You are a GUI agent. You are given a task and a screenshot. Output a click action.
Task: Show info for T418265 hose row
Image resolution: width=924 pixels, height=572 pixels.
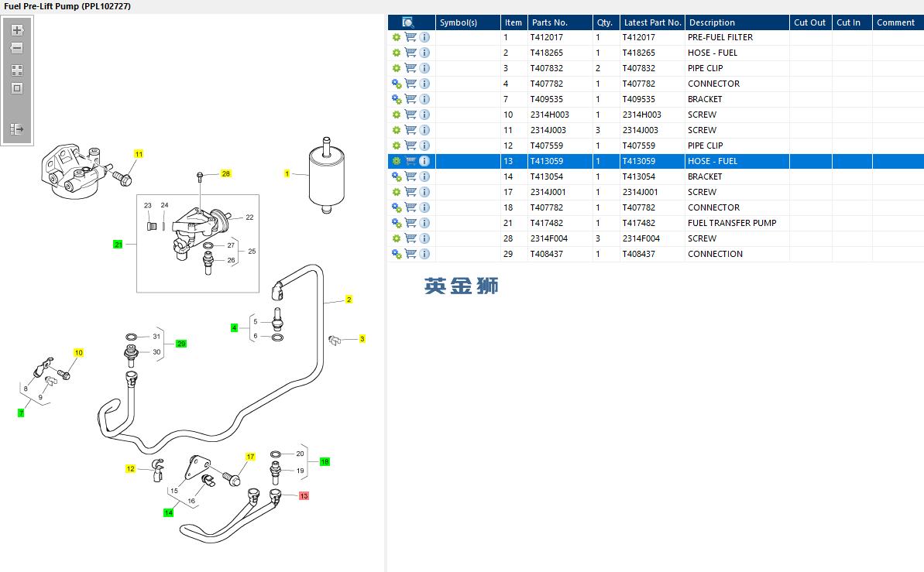(x=424, y=53)
